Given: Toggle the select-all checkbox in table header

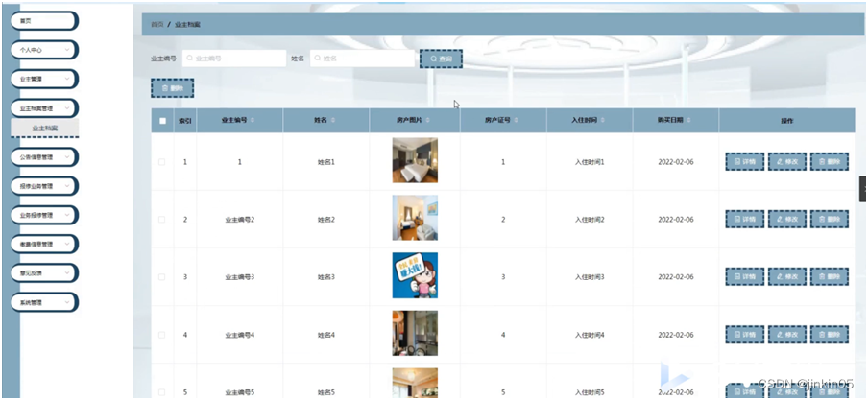Looking at the screenshot, I should click(x=162, y=121).
